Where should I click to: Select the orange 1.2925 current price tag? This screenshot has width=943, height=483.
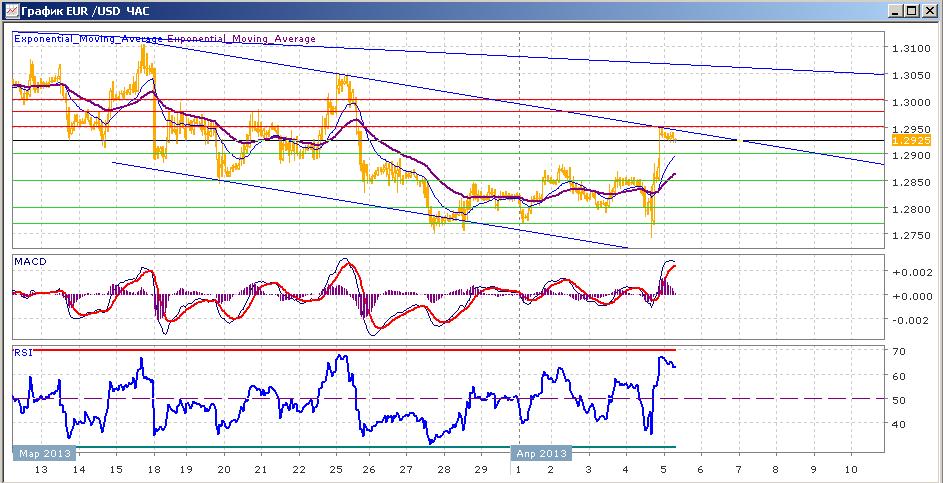tap(912, 140)
